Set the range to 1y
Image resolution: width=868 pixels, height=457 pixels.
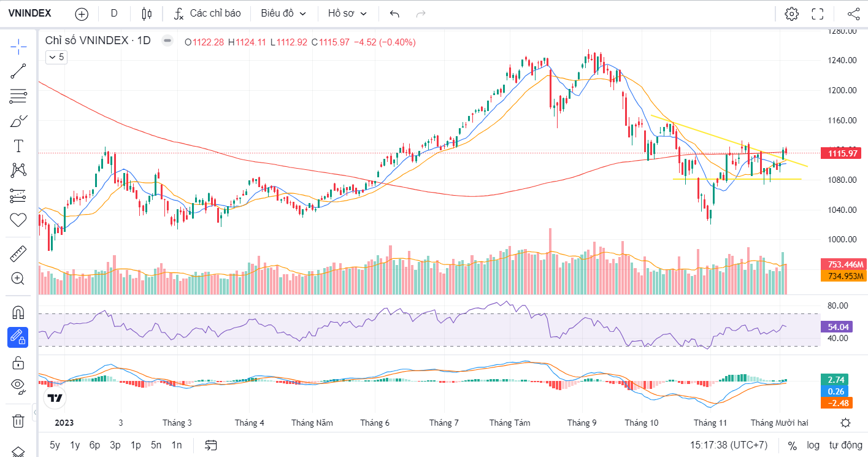(x=75, y=445)
